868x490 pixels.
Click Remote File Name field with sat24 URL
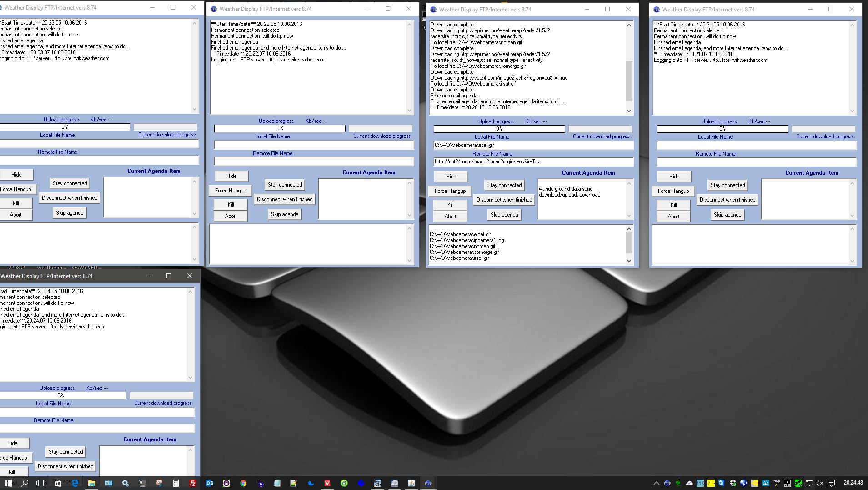pos(533,162)
